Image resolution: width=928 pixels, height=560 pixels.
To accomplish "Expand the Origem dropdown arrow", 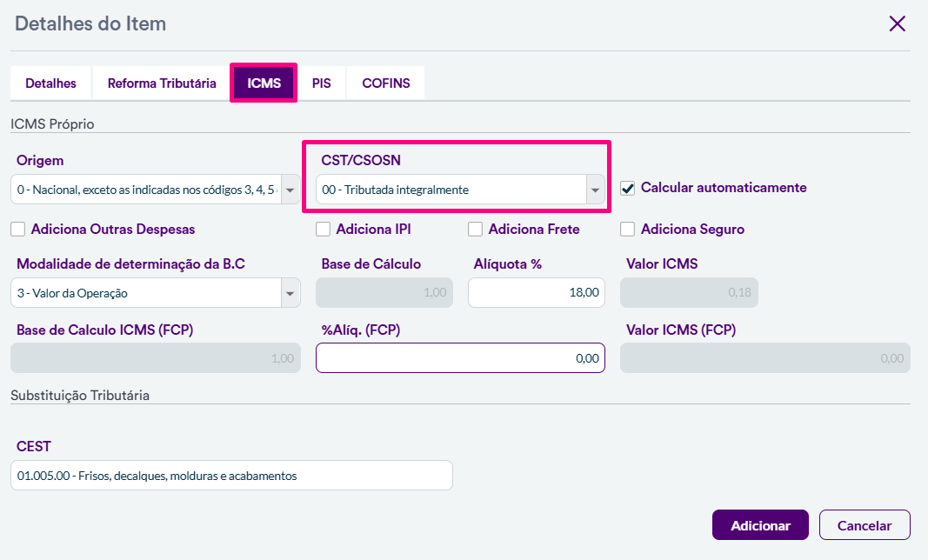I will tap(290, 190).
